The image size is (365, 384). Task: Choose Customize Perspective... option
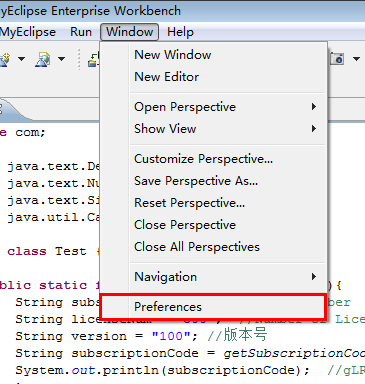[213, 159]
